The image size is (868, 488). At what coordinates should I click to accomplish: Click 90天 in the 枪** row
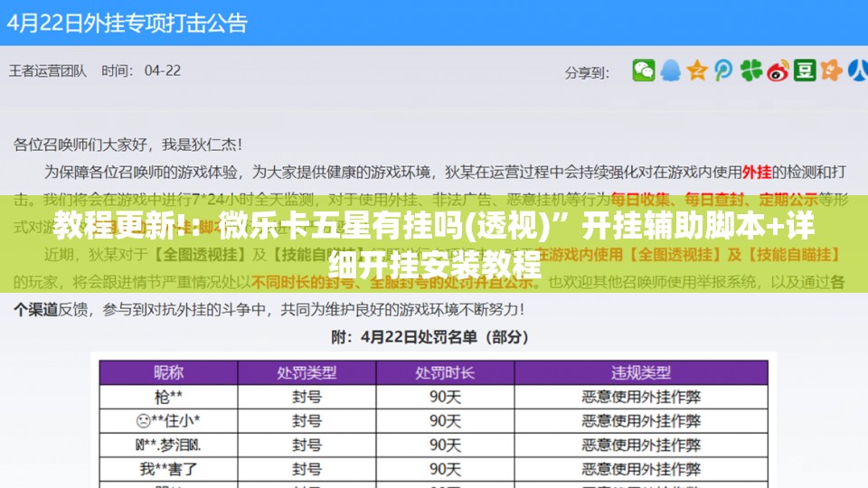(x=445, y=397)
